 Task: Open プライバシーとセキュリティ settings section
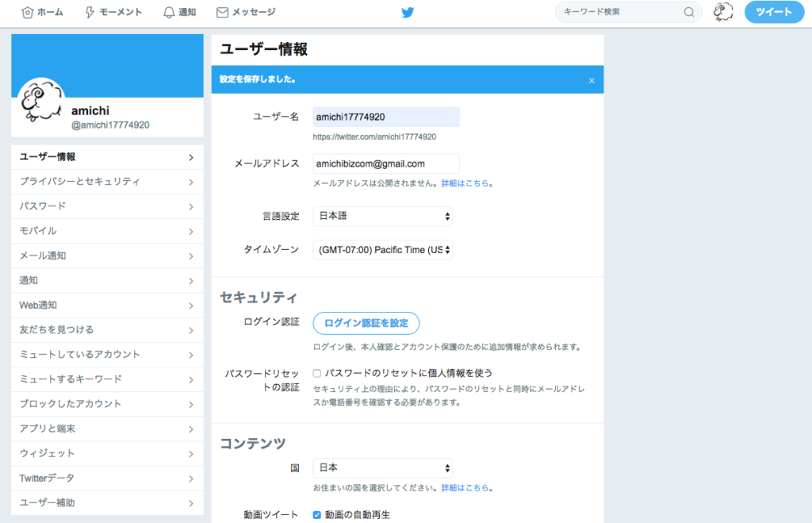107,182
